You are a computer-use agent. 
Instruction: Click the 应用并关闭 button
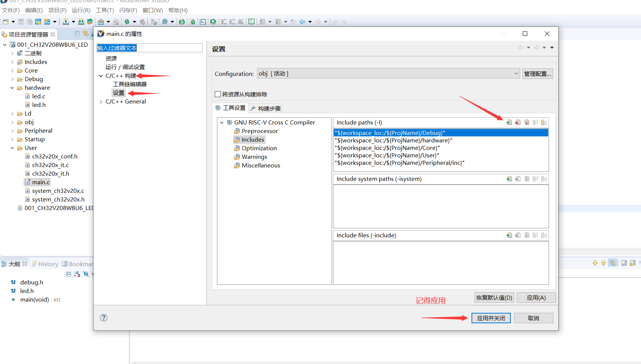click(491, 318)
